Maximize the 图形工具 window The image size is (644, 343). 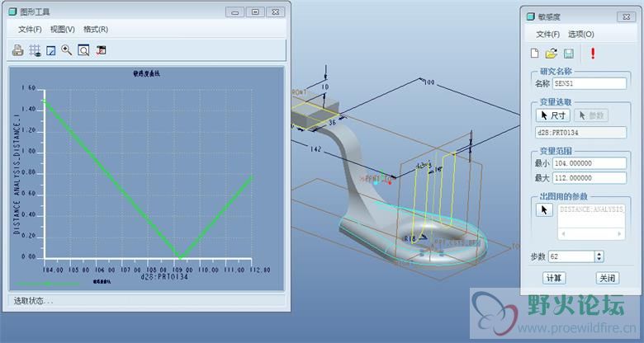(x=255, y=12)
